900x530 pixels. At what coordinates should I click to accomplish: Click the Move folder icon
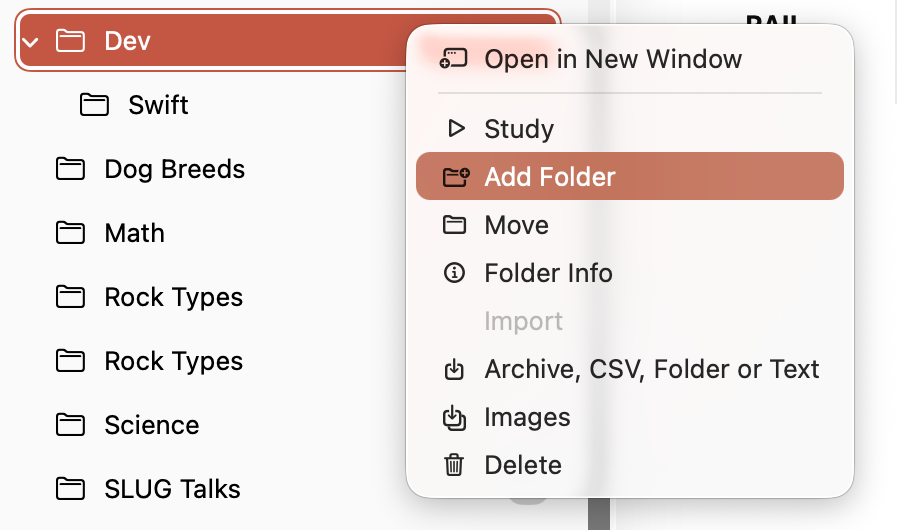pyautogui.click(x=454, y=225)
